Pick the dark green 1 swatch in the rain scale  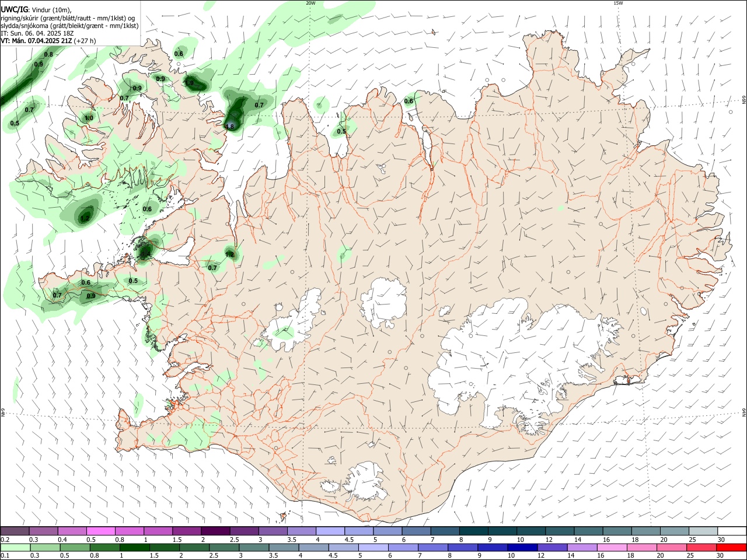click(134, 548)
